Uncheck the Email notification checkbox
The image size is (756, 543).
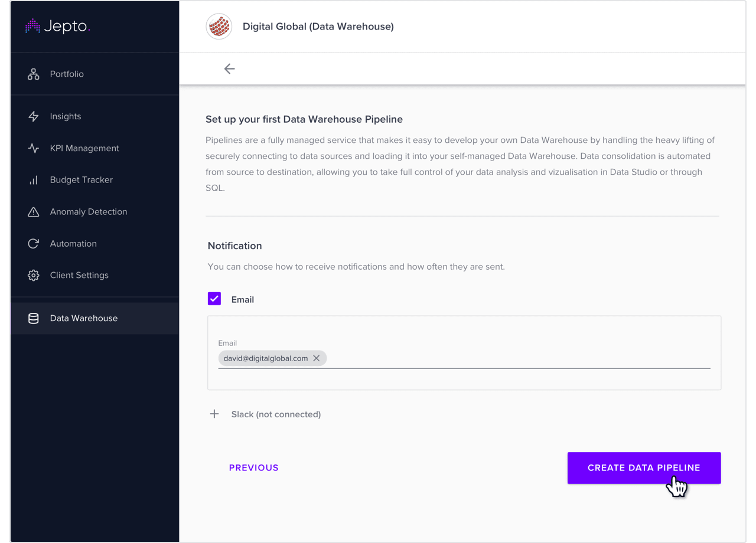[x=214, y=299]
